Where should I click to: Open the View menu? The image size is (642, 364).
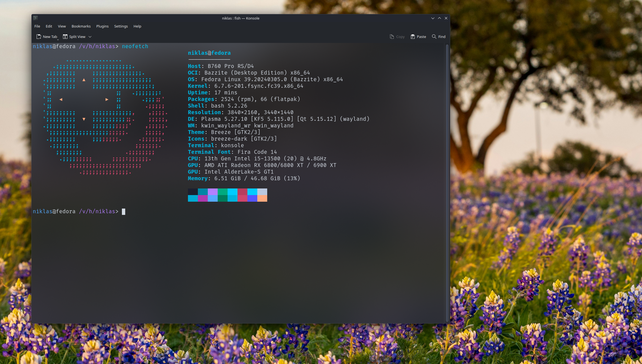tap(62, 26)
